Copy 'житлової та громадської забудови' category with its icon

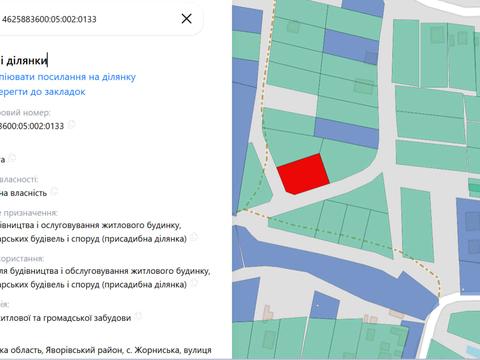tap(138, 316)
